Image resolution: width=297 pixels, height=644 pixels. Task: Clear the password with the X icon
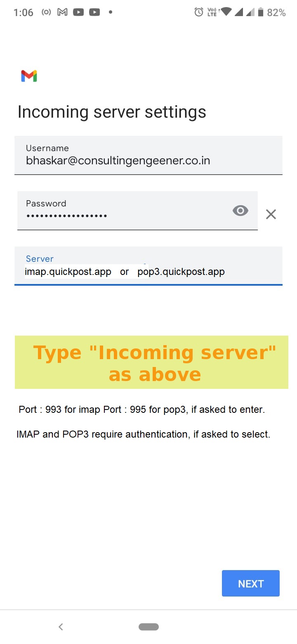click(271, 214)
